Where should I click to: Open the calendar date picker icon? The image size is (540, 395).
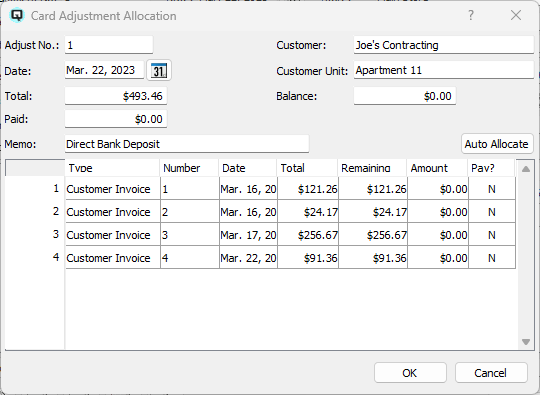point(159,71)
